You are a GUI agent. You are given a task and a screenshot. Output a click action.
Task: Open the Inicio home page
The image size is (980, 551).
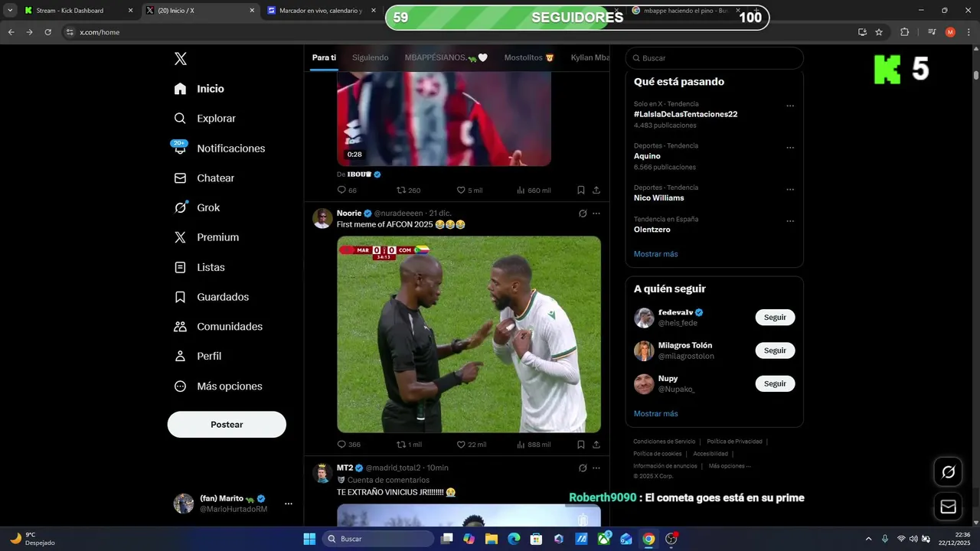[200, 89]
